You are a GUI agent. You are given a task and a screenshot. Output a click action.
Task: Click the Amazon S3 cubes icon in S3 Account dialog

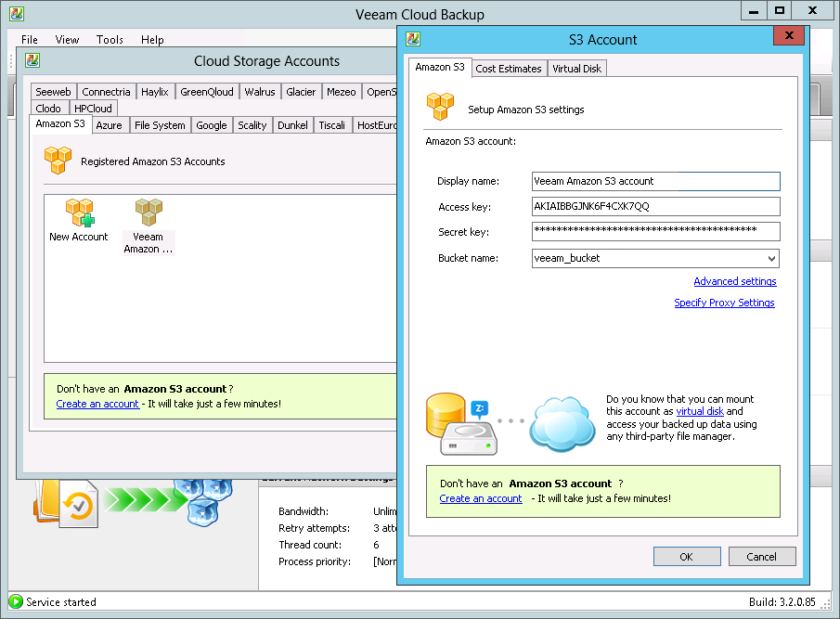[440, 106]
